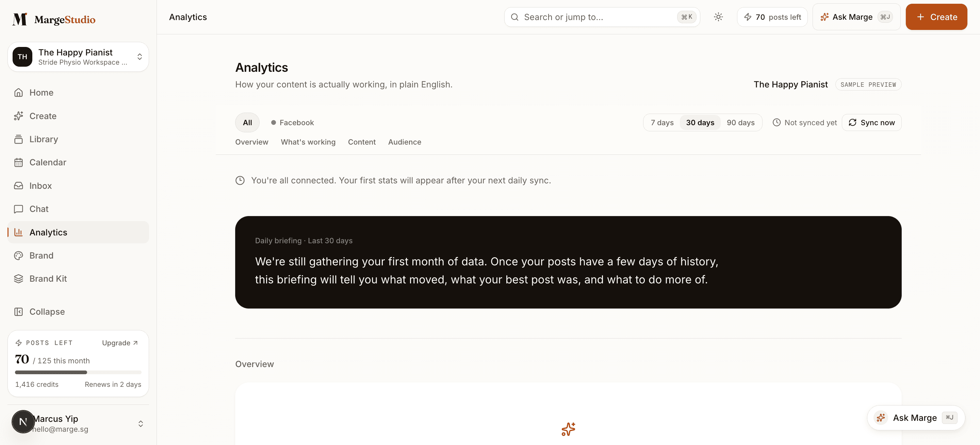This screenshot has height=445, width=980.
Task: Open the Brand palette icon
Action: tap(18, 256)
